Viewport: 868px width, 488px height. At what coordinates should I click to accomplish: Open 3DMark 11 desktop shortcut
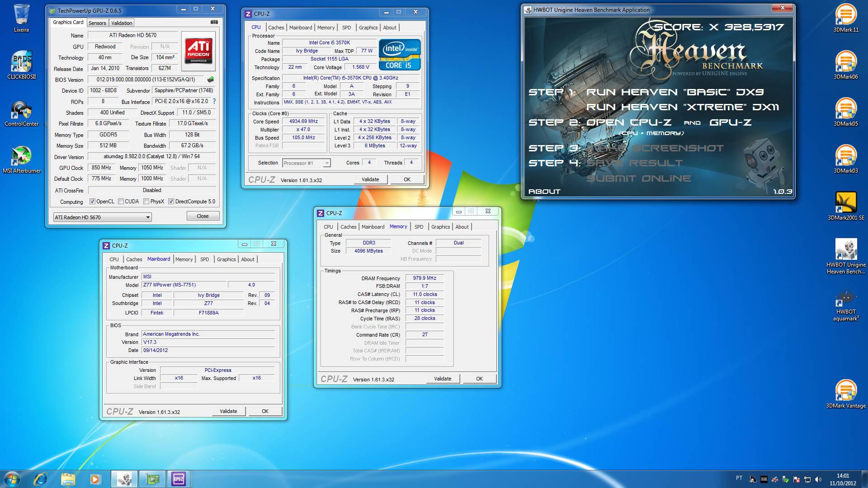(845, 18)
